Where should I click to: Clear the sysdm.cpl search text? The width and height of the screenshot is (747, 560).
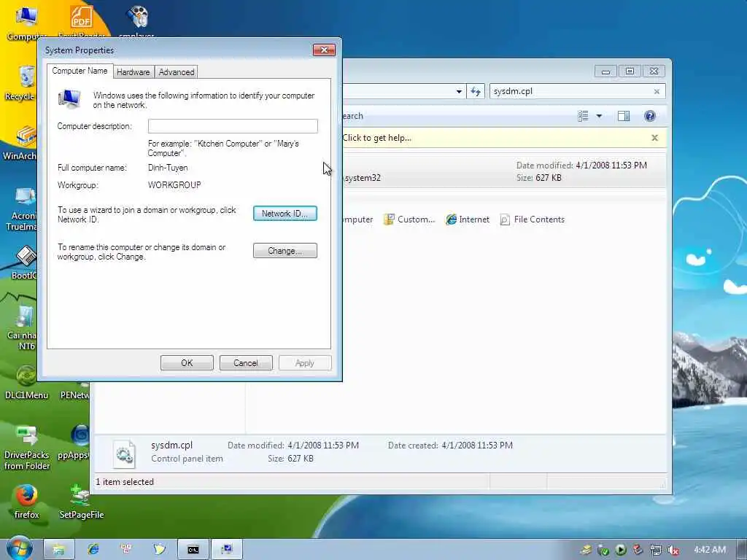pos(657,91)
